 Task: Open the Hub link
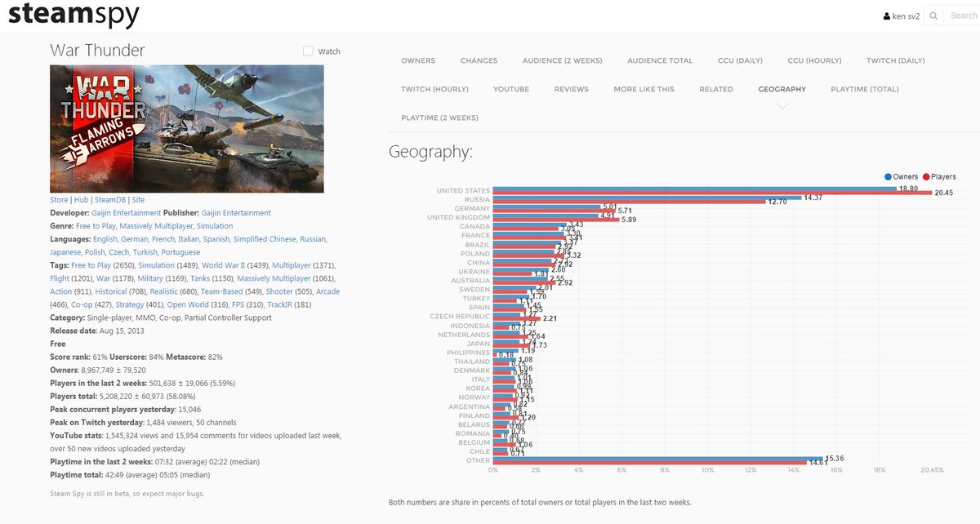pyautogui.click(x=81, y=200)
